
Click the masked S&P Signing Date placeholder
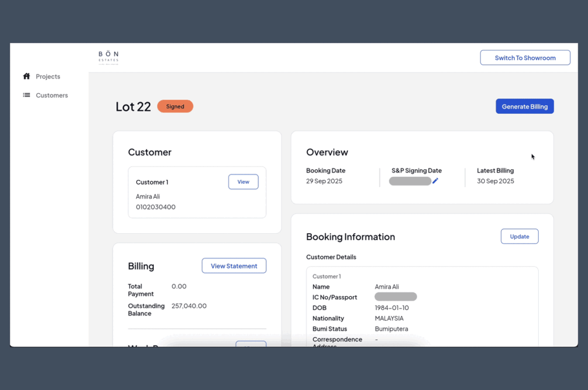coord(411,180)
